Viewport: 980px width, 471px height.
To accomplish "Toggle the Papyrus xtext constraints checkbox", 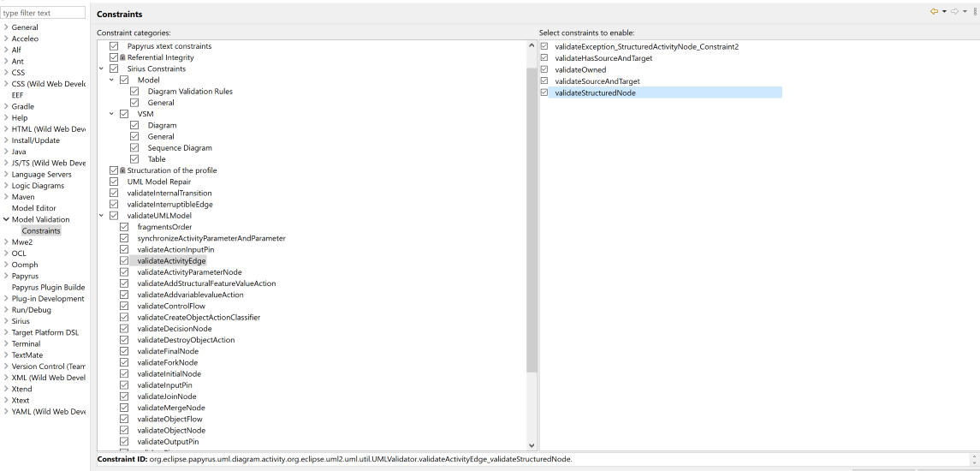I will point(114,46).
